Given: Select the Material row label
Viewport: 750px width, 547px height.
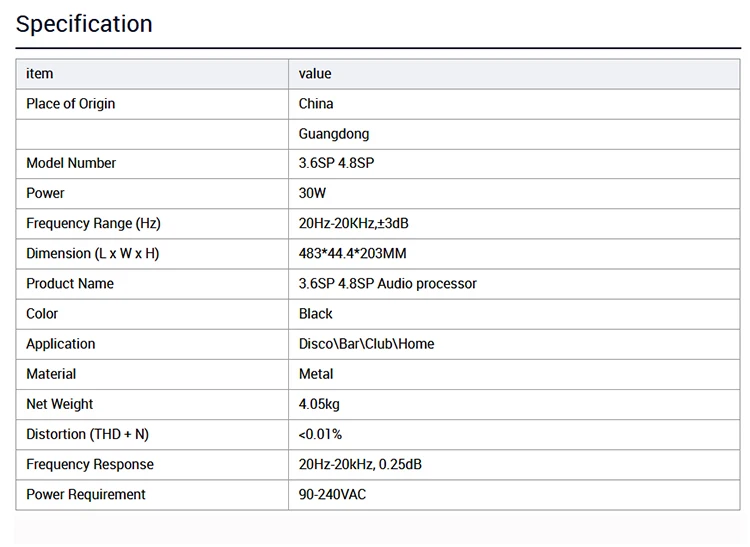Looking at the screenshot, I should pos(51,374).
